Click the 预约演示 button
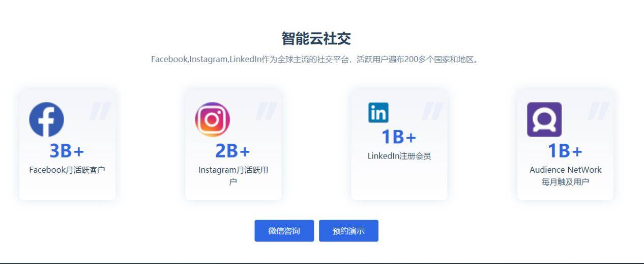644x264 pixels. 348,231
